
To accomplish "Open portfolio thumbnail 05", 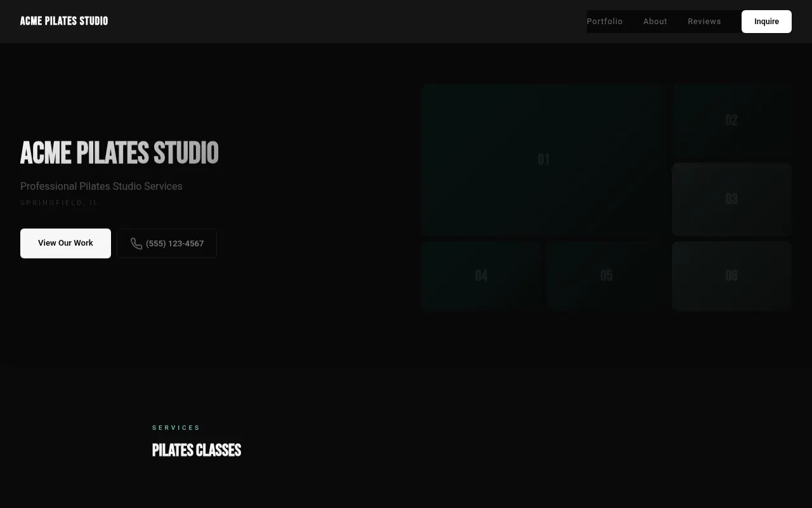I will click(x=606, y=276).
